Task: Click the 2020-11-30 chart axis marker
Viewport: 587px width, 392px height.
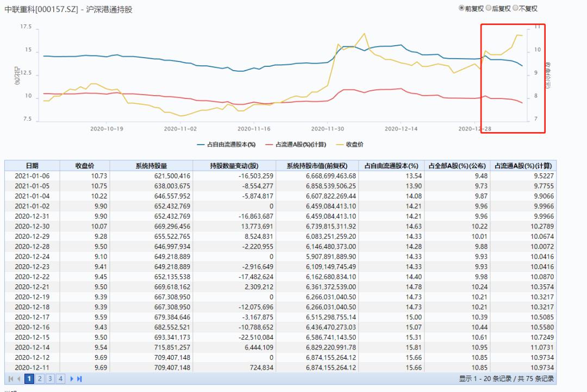Action: click(328, 128)
